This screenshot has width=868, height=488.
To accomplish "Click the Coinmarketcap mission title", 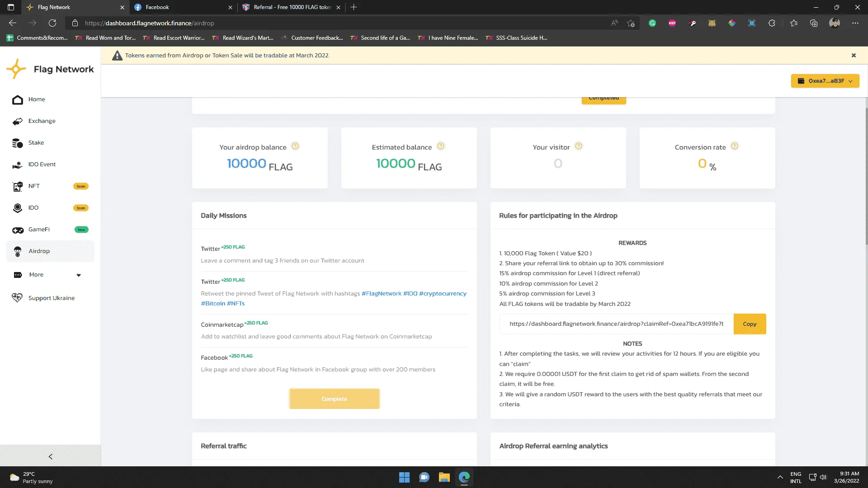I will pos(222,325).
